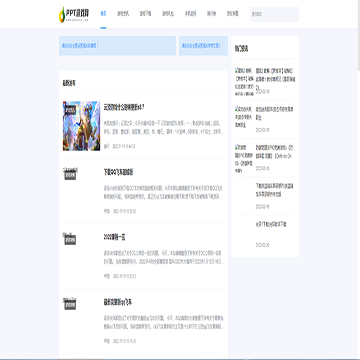The height and width of the screenshot is (360, 360).
Task: Open the narrow blue announcement banner link
Action: pyautogui.click(x=203, y=46)
